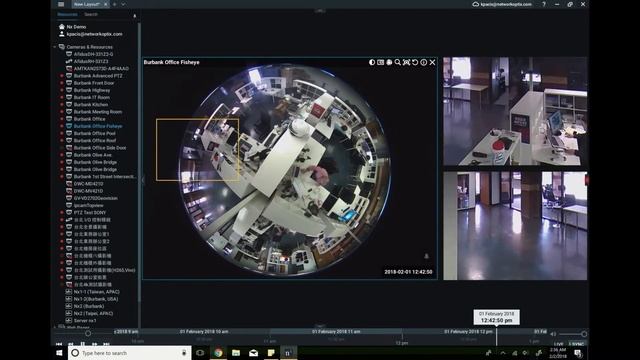Switch to the Search tab
Viewport: 640px width, 360px height.
pyautogui.click(x=91, y=14)
